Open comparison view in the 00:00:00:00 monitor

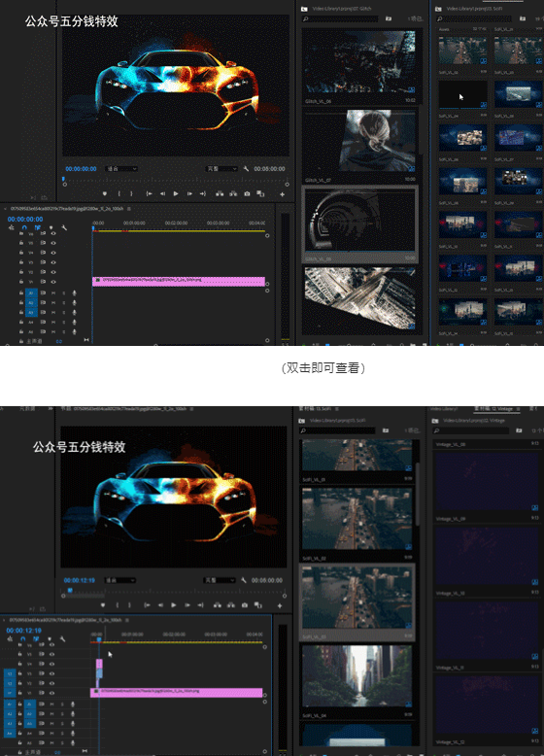click(x=260, y=193)
